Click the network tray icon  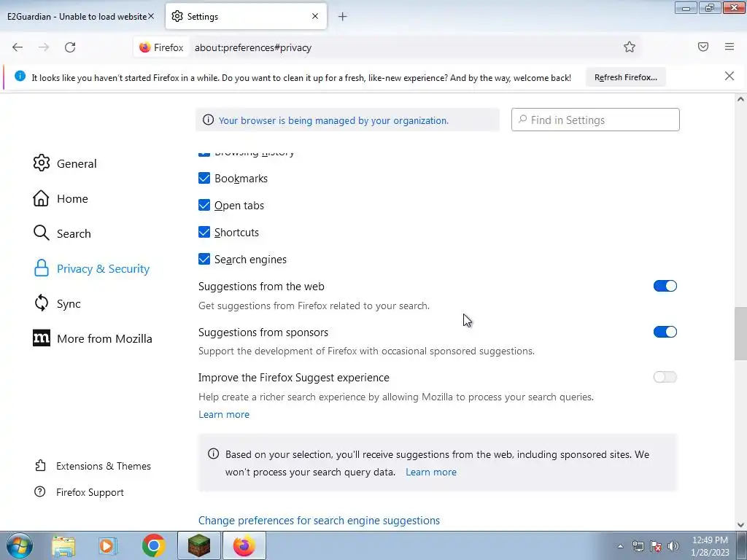638,546
